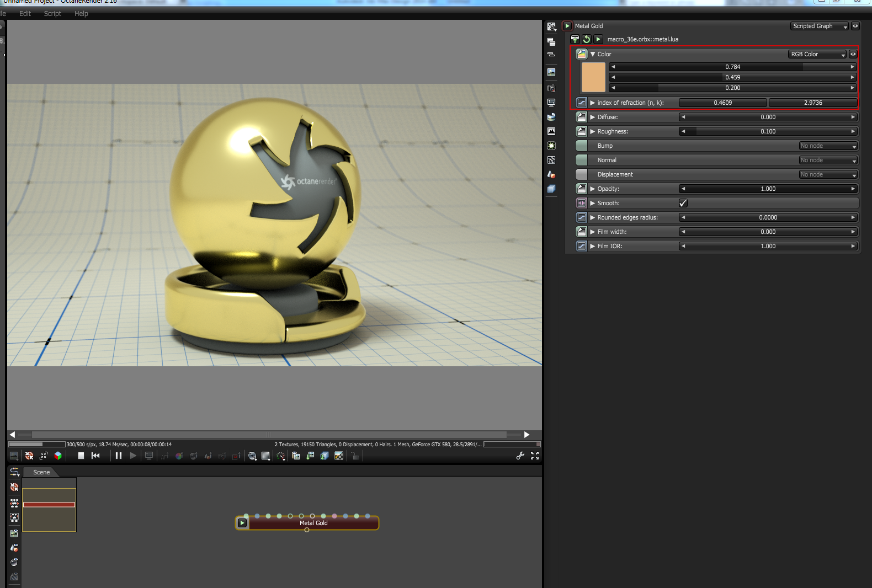Open the Edit menu
This screenshot has height=588, width=872.
tap(25, 14)
